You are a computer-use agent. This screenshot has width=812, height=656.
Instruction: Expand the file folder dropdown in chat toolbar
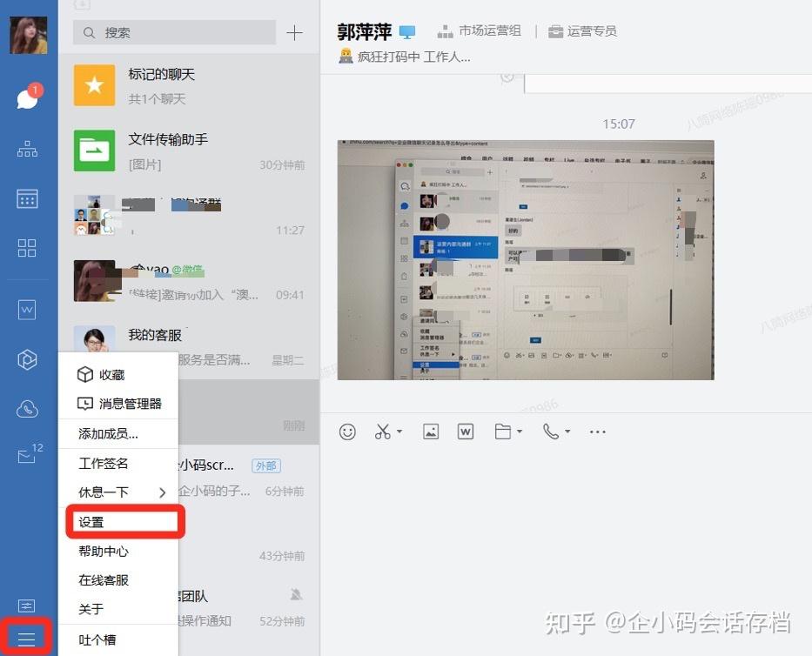click(518, 431)
